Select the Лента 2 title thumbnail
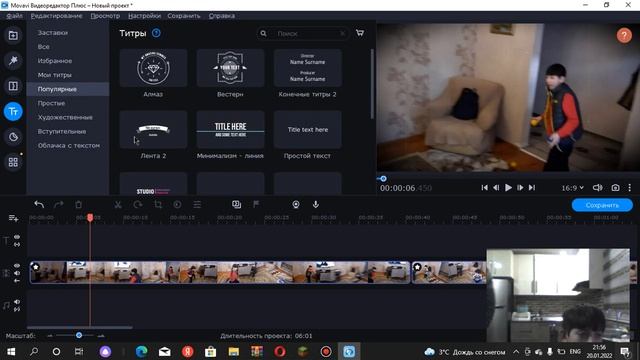Viewport: 640px width, 360px height. click(x=153, y=130)
